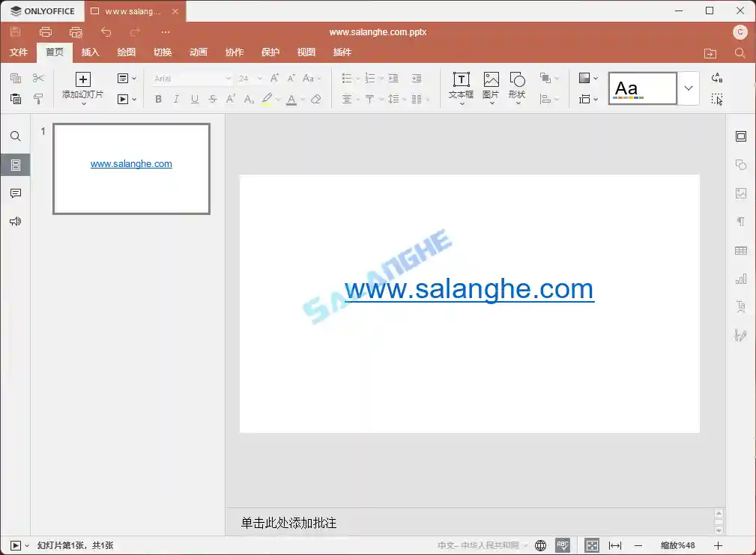The height and width of the screenshot is (555, 756).
Task: Toggle bold formatting
Action: pyautogui.click(x=158, y=99)
